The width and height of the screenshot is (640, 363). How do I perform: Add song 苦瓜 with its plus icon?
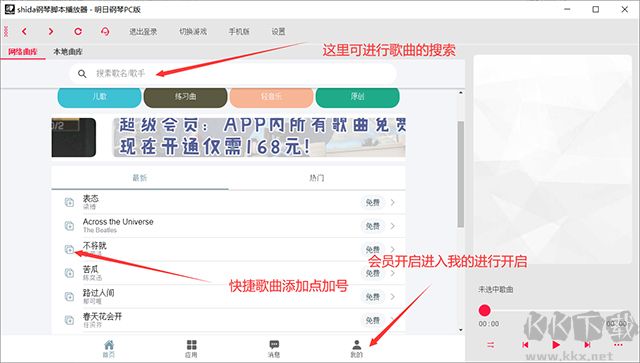click(x=69, y=273)
